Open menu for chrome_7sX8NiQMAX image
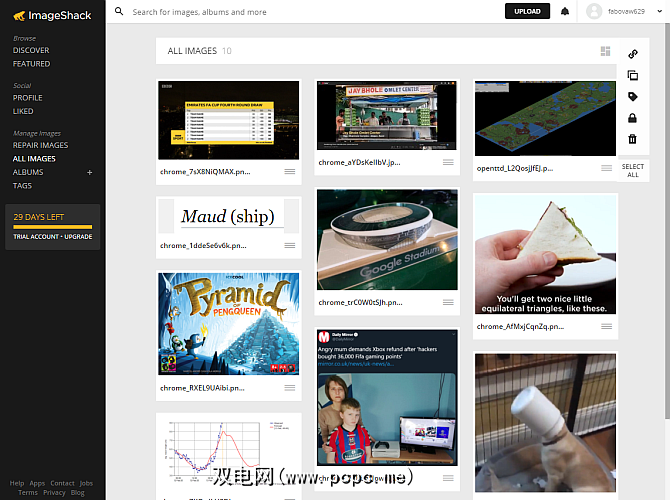Screen dimensions: 670x500 (x=290, y=171)
